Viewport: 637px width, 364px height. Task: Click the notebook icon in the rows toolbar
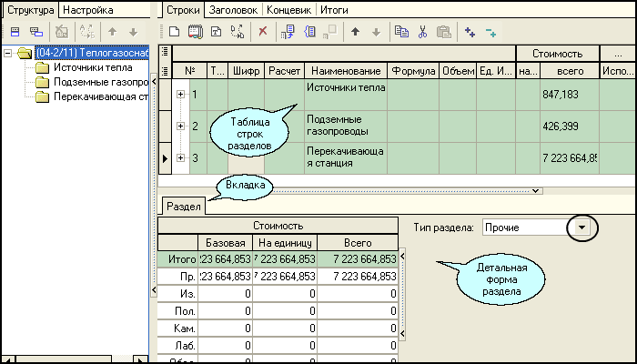coord(196,32)
